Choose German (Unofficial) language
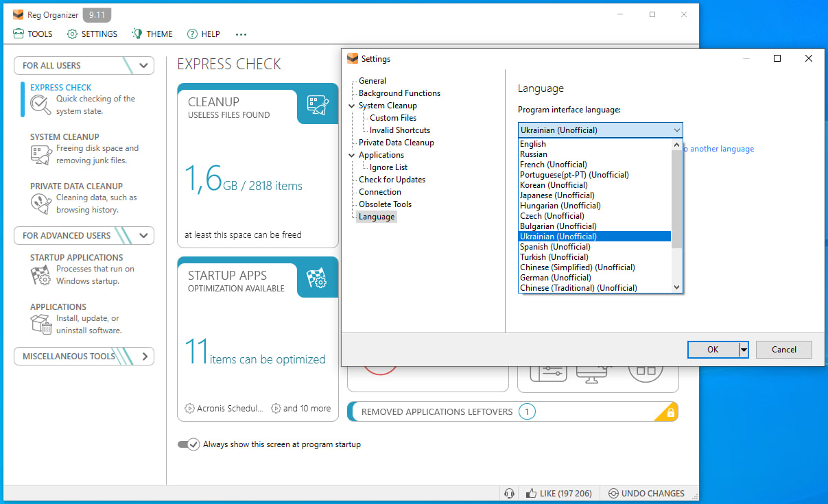Viewport: 828px width, 504px height. point(595,278)
